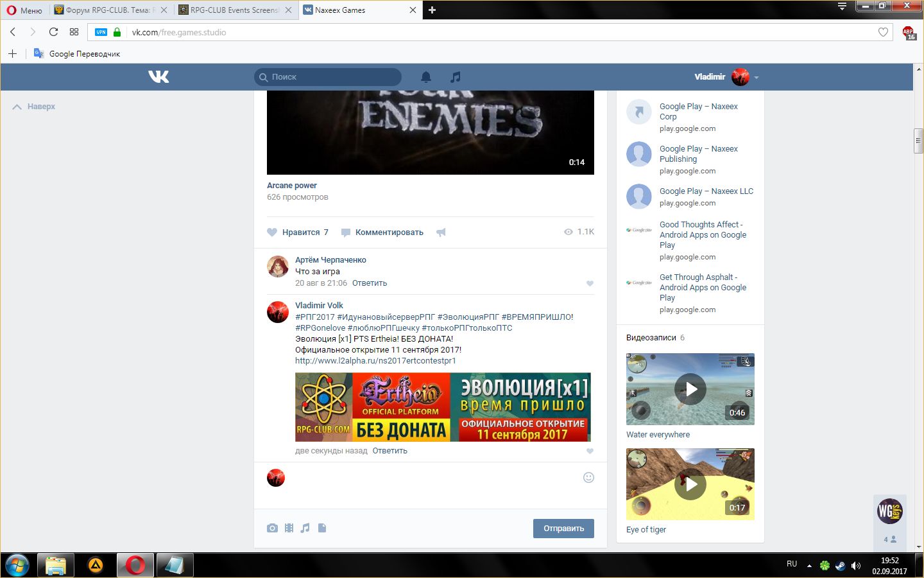Image resolution: width=924 pixels, height=578 pixels.
Task: Click the green secure lock icon
Action: tap(117, 32)
